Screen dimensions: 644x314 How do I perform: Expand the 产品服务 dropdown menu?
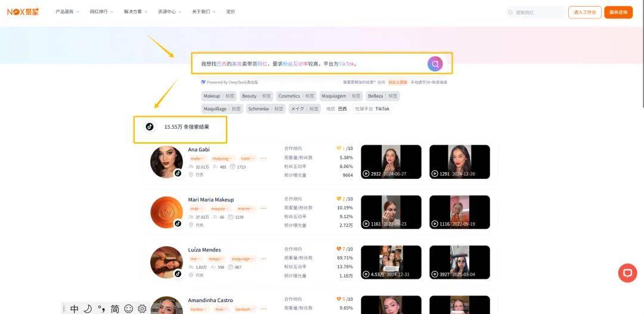click(x=67, y=12)
